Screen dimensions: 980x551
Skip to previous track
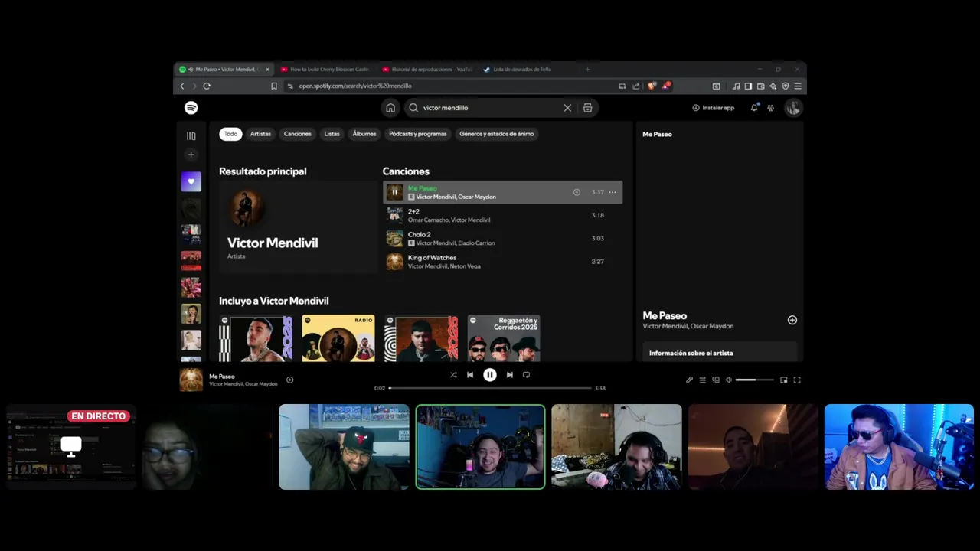pyautogui.click(x=470, y=375)
